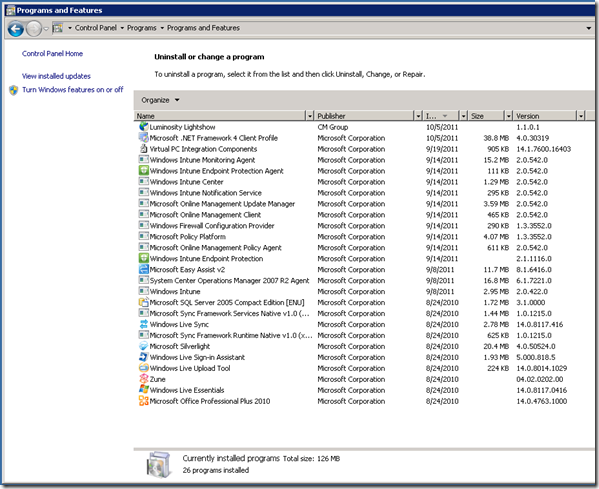Click the version 04.02.0202.00 cell
Image resolution: width=599 pixels, height=489 pixels.
pos(539,379)
